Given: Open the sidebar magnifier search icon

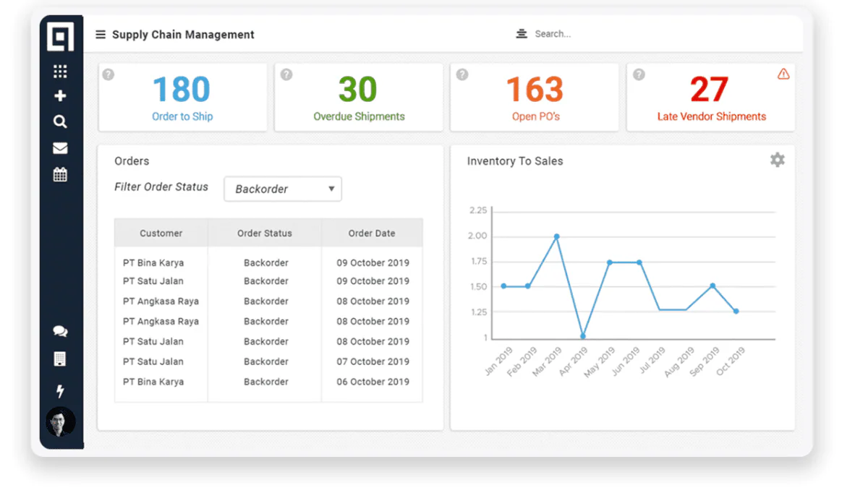Looking at the screenshot, I should click(60, 121).
